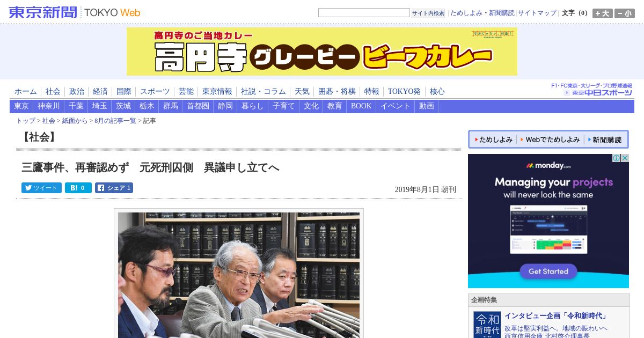Image resolution: width=644 pixels, height=338 pixels.
Task: Select the 静岡 regional tab
Action: coord(225,106)
